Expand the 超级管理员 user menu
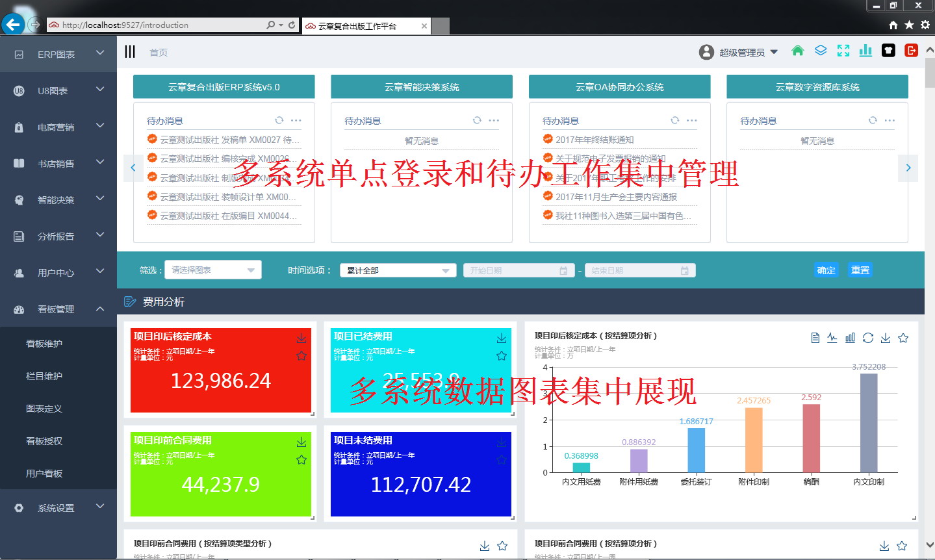 click(739, 53)
